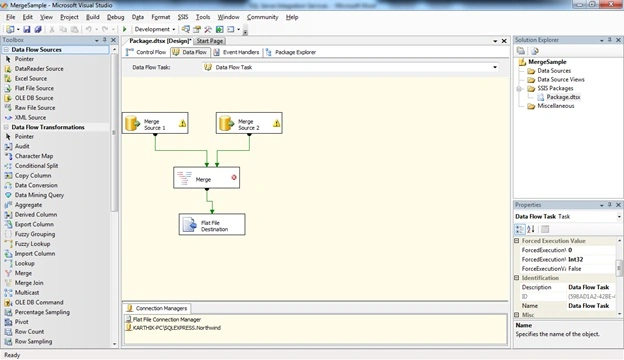This screenshot has height=360, width=624.
Task: Select the Merge component on canvas
Action: [207, 178]
